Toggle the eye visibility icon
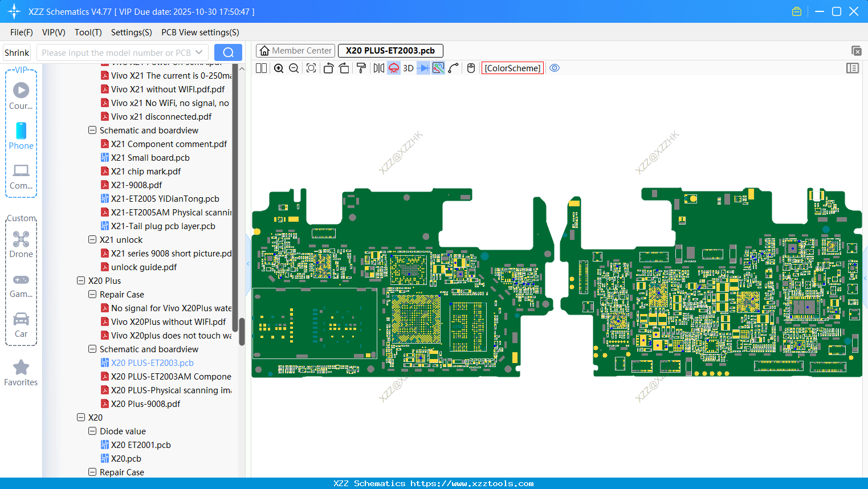This screenshot has height=489, width=868. [x=555, y=68]
